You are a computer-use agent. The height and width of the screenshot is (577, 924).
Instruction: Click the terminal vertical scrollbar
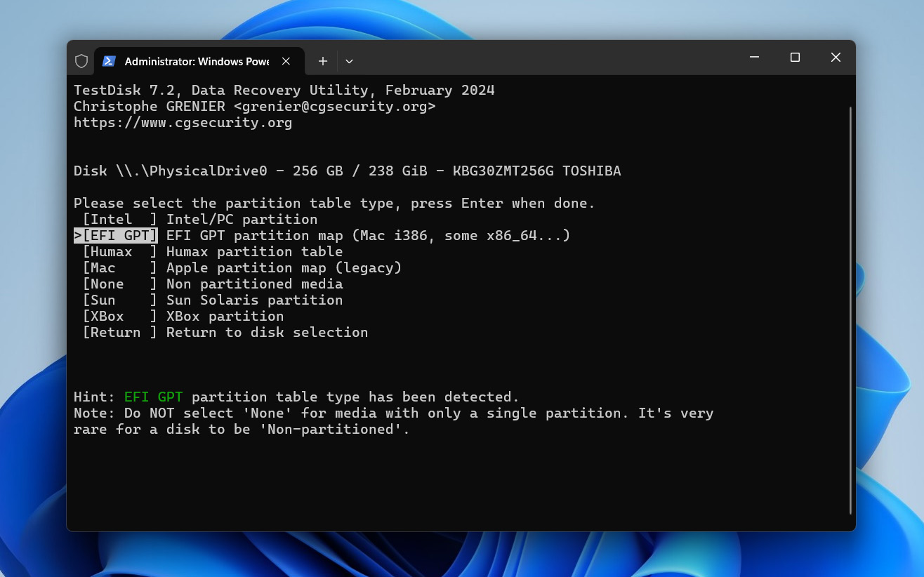coord(850,309)
